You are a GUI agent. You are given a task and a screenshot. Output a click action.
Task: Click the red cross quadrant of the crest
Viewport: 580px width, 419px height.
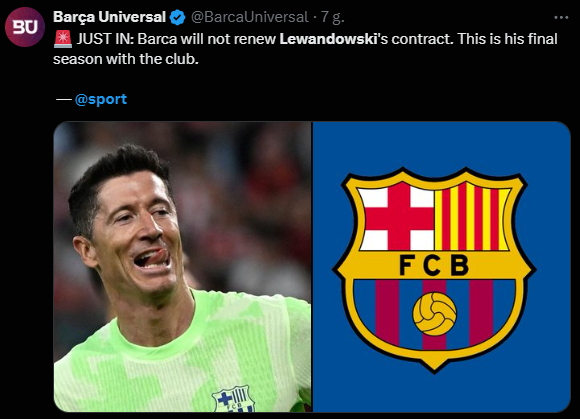[x=399, y=218]
